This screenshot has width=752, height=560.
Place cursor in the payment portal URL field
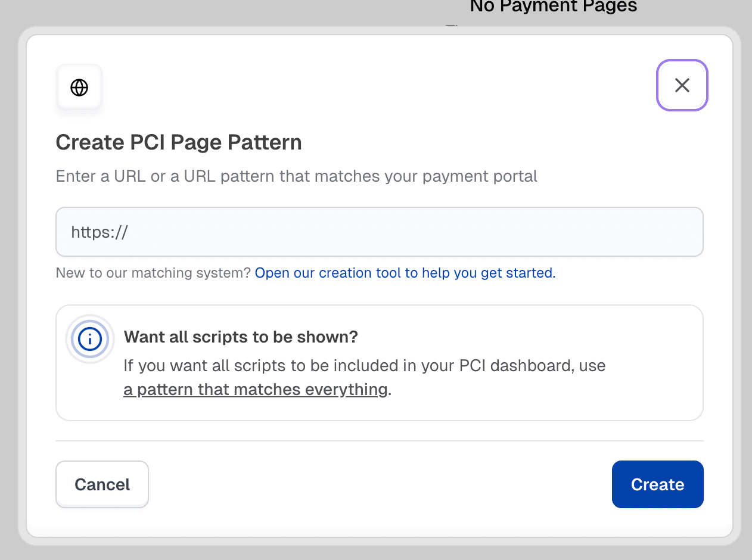click(379, 232)
